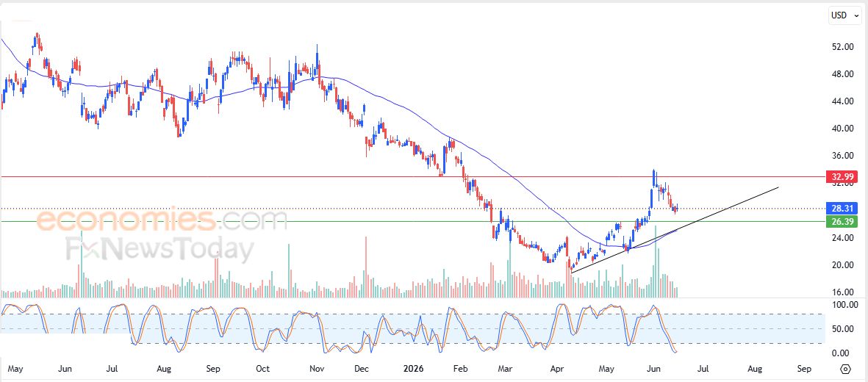868x382 pixels.
Task: Click the Sep label at right of time axis
Action: (x=804, y=369)
